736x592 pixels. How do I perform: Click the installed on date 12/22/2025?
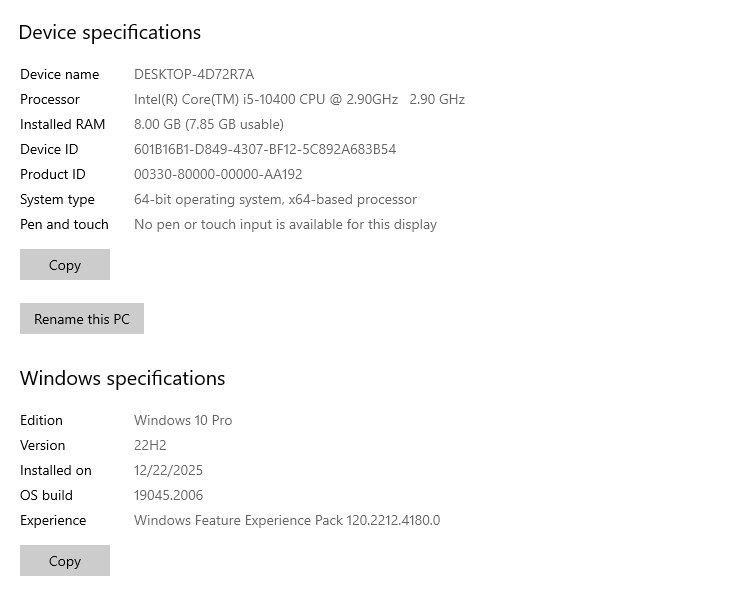point(168,470)
